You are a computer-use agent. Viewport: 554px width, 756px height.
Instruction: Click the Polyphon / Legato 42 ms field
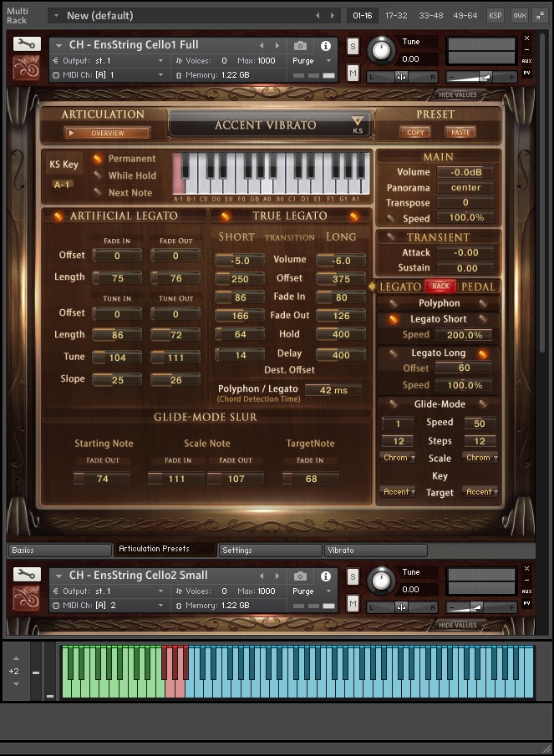333,390
